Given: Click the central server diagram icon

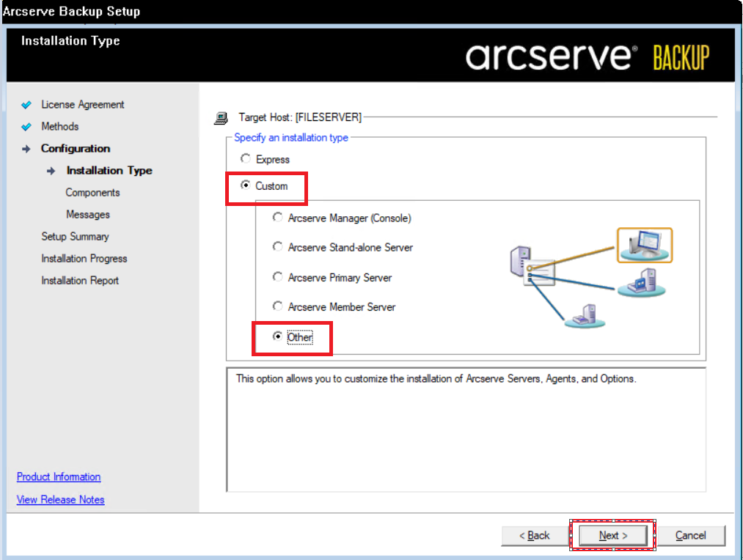Looking at the screenshot, I should tap(532, 267).
